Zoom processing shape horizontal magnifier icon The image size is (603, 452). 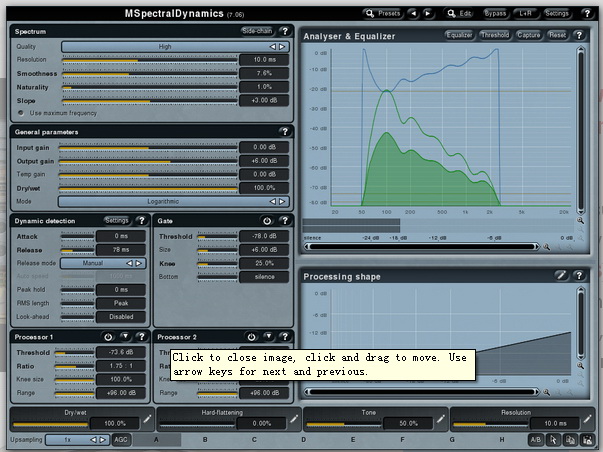[546, 392]
